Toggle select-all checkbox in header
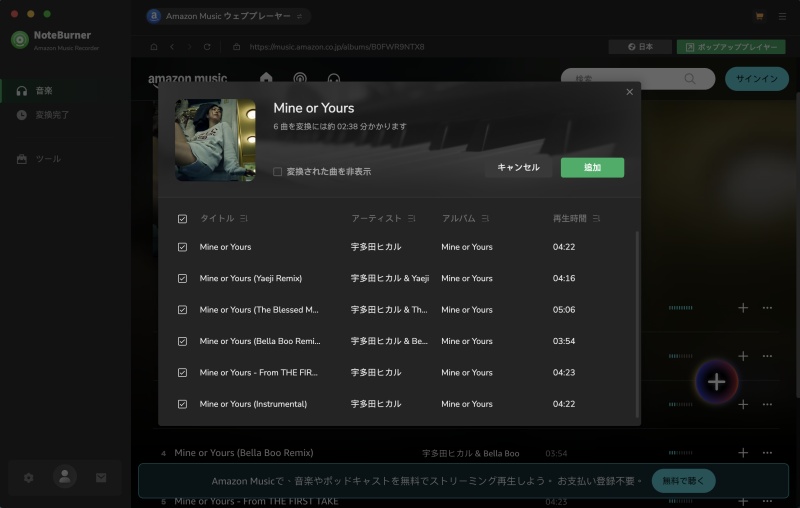Image resolution: width=800 pixels, height=508 pixels. coord(182,219)
